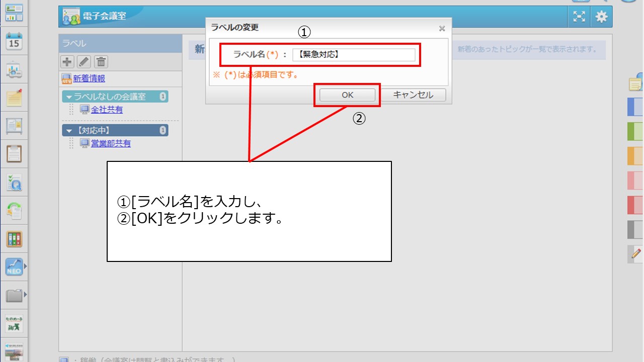The image size is (644, 362).
Task: Click the 新着情報 NEW icon
Action: 67,78
